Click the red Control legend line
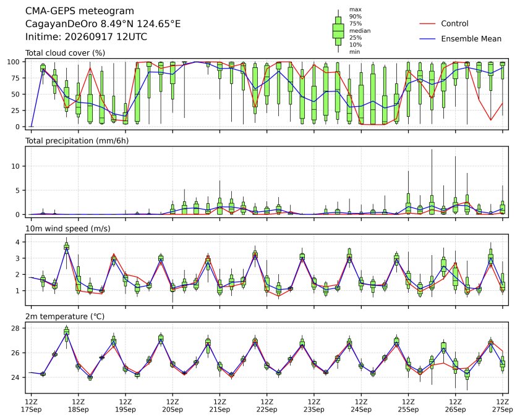 [427, 23]
